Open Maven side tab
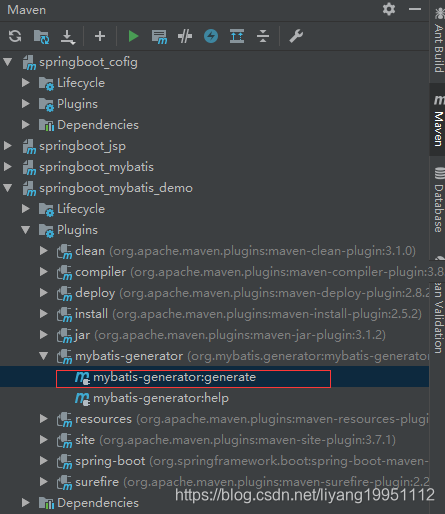The image size is (445, 514). 438,120
